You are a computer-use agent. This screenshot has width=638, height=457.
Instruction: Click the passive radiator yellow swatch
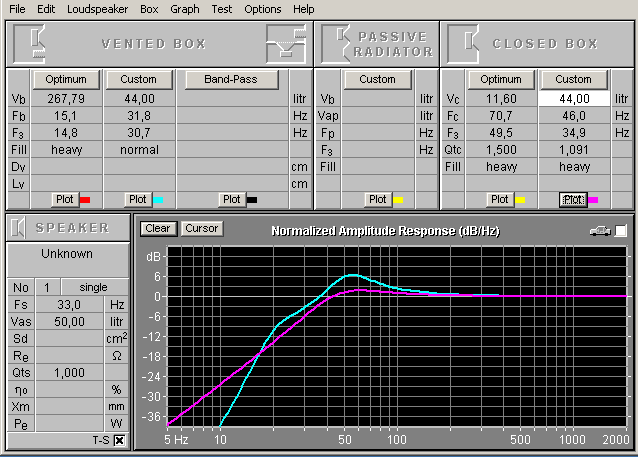click(398, 200)
